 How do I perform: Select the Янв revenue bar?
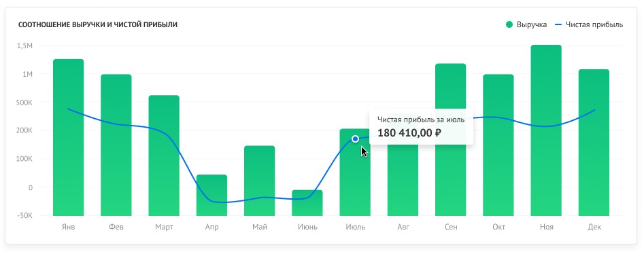tap(68, 137)
